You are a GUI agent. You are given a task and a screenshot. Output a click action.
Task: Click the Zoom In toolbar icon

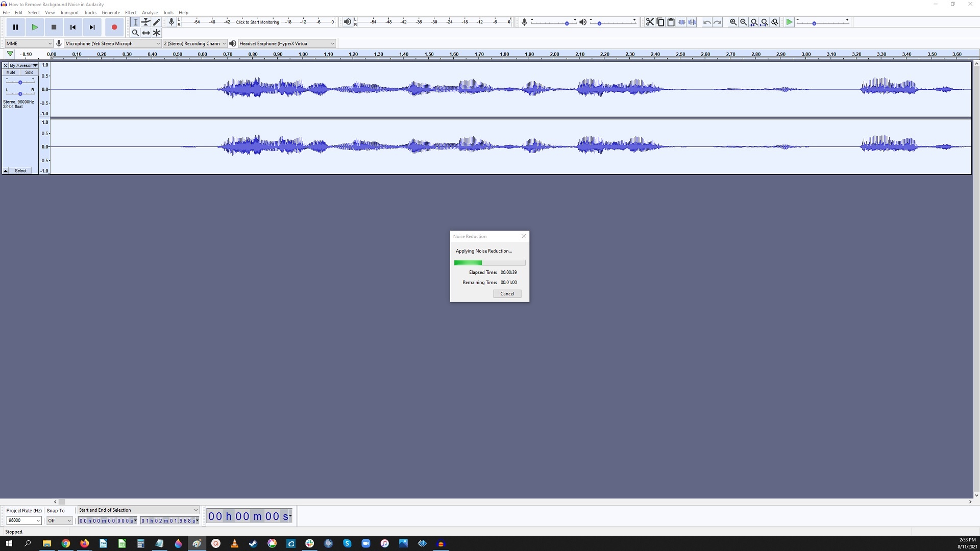tap(732, 22)
